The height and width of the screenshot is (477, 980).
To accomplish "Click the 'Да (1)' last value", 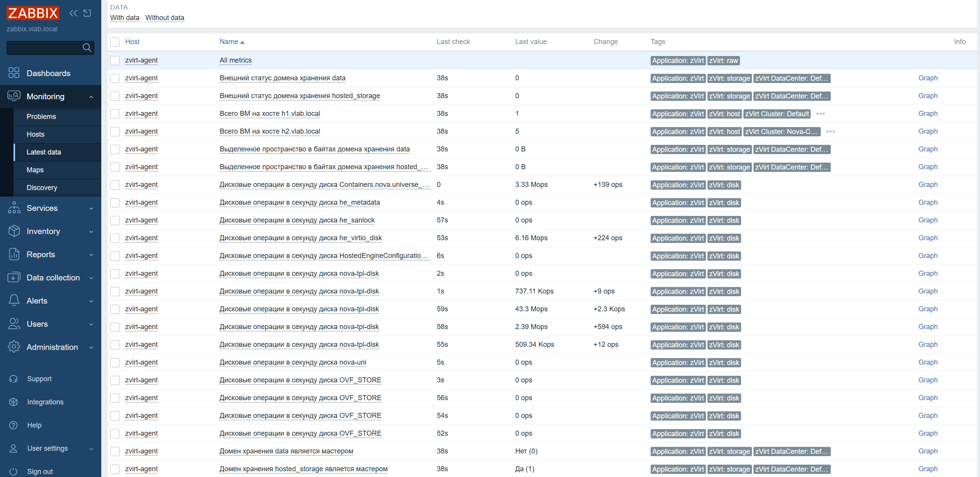I will click(525, 469).
